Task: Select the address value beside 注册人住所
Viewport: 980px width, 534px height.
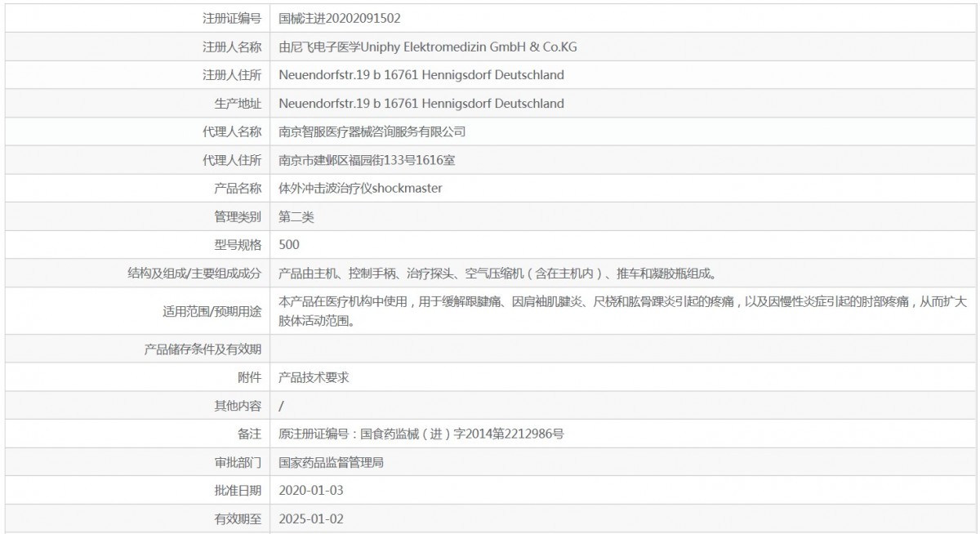Action: 421,75
